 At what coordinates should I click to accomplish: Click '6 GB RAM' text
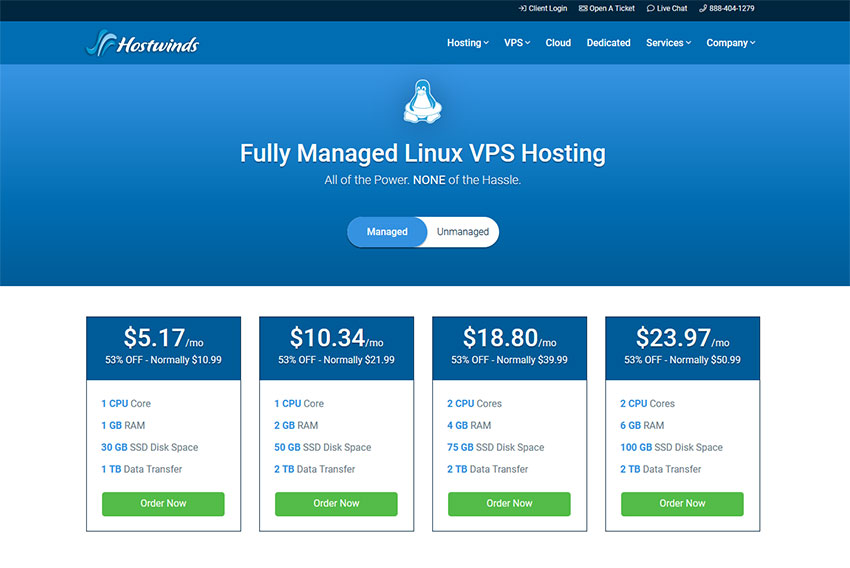click(x=642, y=425)
